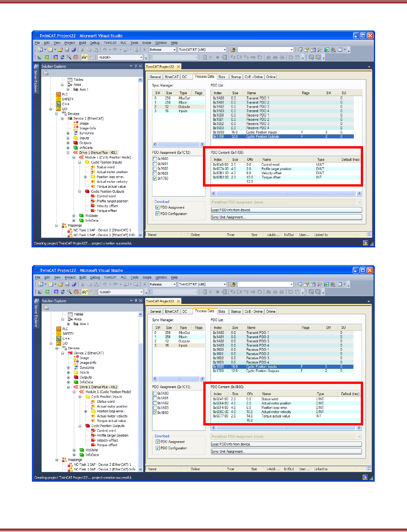This screenshot has width=407, height=532.
Task: Tick the 0x1602 PDO assignment checkbox
Action: [155, 168]
